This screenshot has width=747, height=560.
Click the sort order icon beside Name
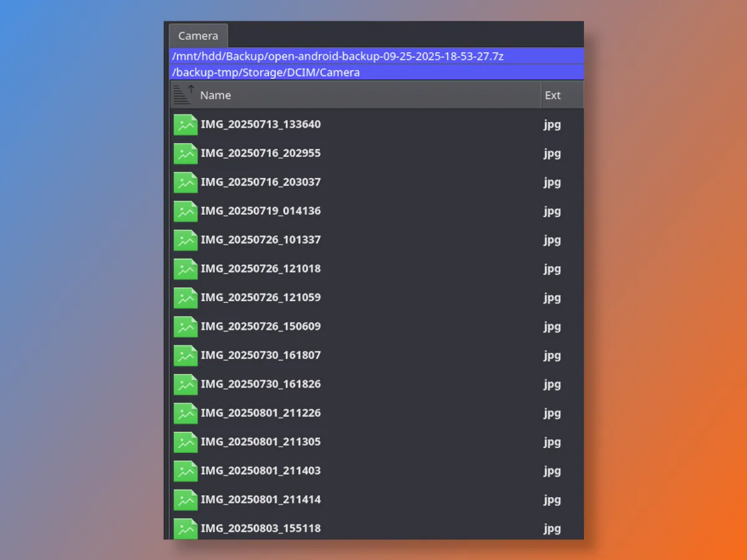[x=183, y=95]
